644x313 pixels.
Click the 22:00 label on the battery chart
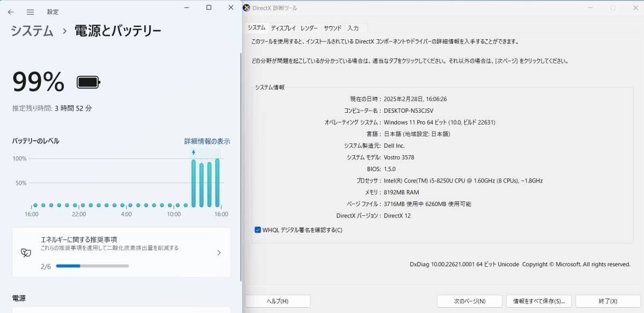coord(79,214)
